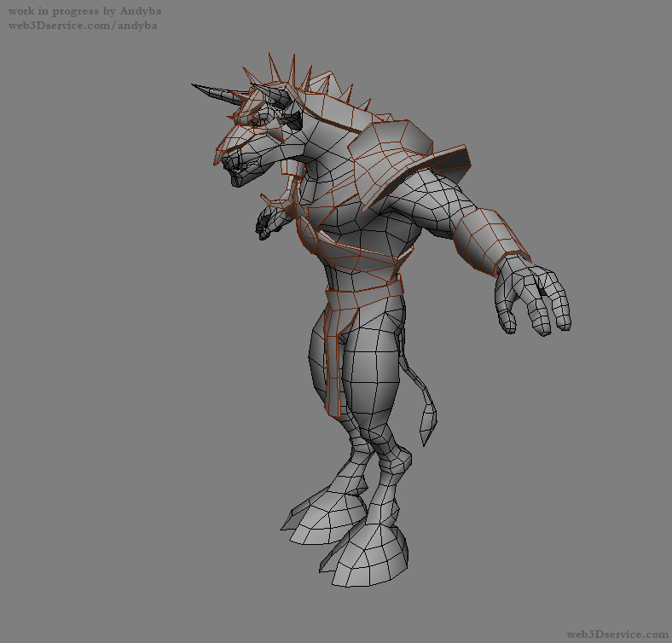This screenshot has height=643, width=672.
Task: Select the forearm bracer armor piece
Action: (490, 240)
